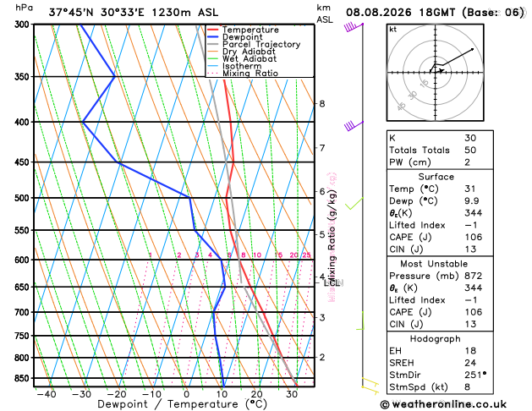532x411 pixels.
Task: Click the km ASL axis label
Action: pyautogui.click(x=325, y=14)
